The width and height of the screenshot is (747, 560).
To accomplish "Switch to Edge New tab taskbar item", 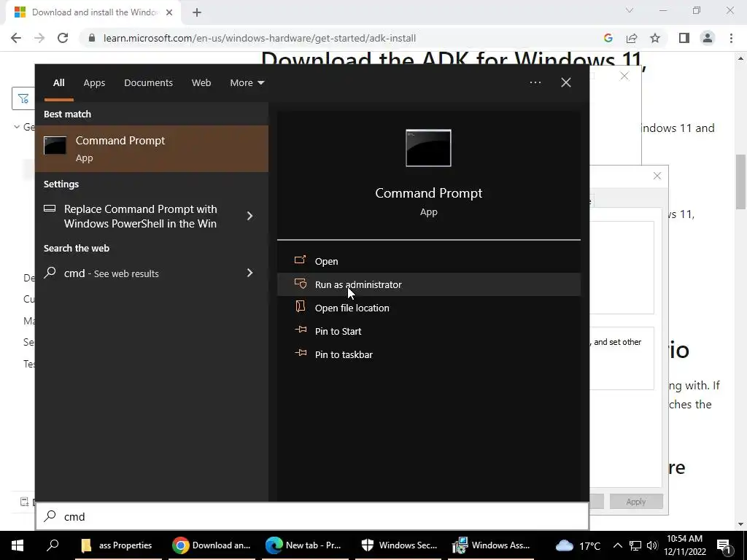I will (x=304, y=545).
